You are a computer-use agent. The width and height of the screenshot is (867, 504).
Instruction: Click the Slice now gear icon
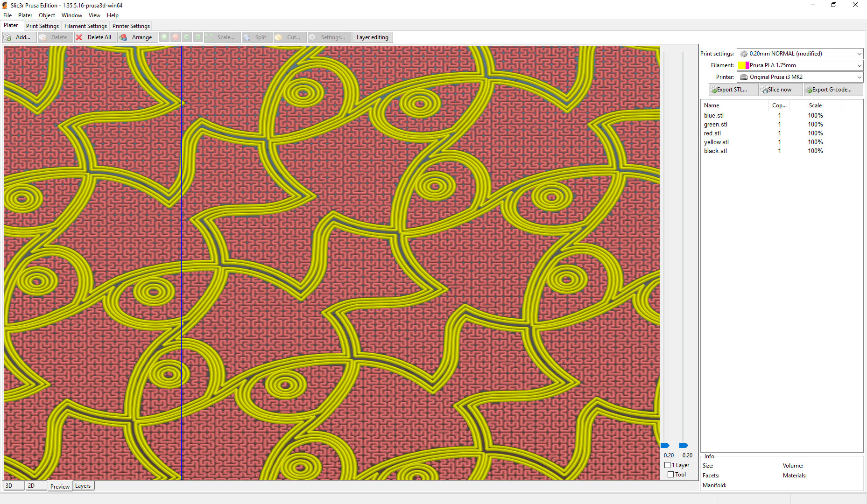coord(765,89)
